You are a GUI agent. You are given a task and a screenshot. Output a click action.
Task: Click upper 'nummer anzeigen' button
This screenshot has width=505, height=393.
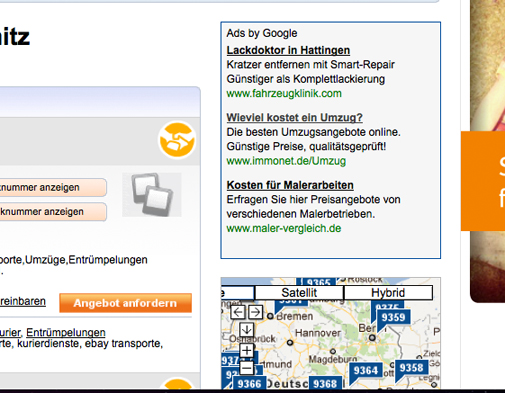tap(53, 187)
